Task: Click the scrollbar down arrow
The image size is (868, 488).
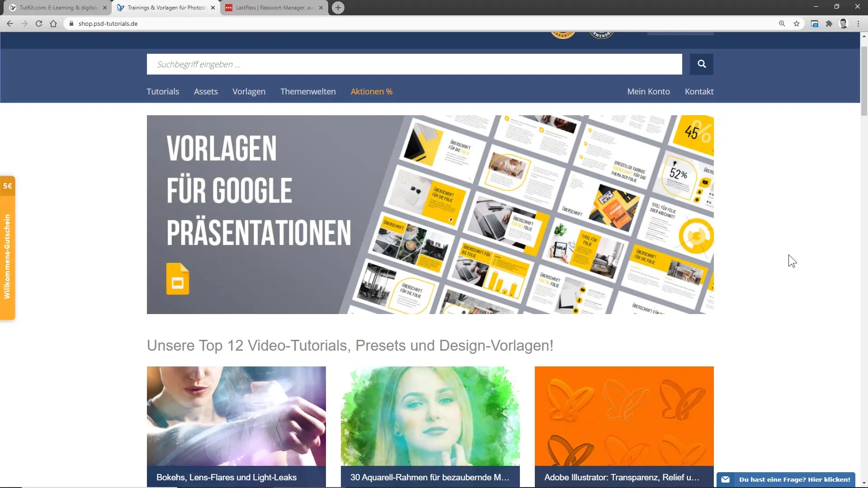Action: [x=864, y=483]
